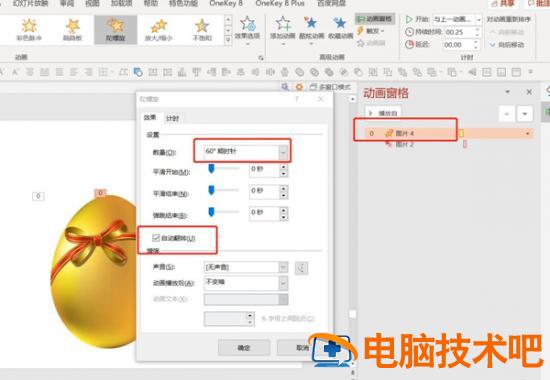Click the magnifier icon above the dialog
Screen dimensions: 550x380
tap(285, 87)
